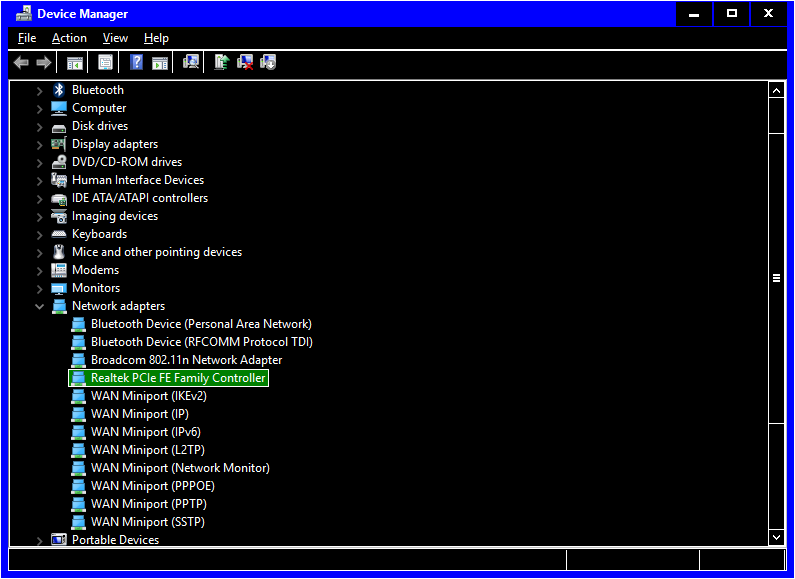This screenshot has height=579, width=795.
Task: Click the icon next to WAN Miniport (L2TP)
Action: [x=79, y=450]
